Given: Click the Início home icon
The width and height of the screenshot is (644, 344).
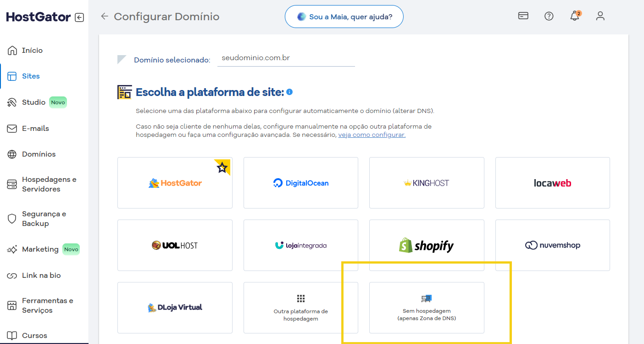Looking at the screenshot, I should tap(12, 51).
